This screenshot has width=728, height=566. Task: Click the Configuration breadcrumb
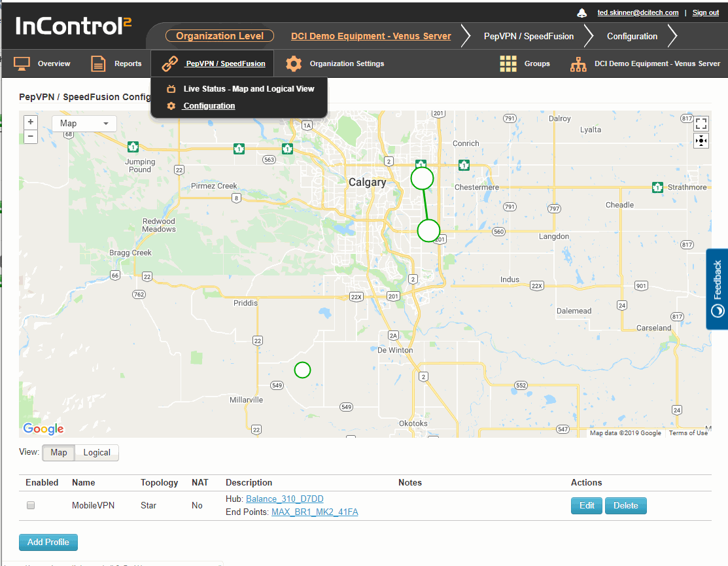pyautogui.click(x=632, y=36)
